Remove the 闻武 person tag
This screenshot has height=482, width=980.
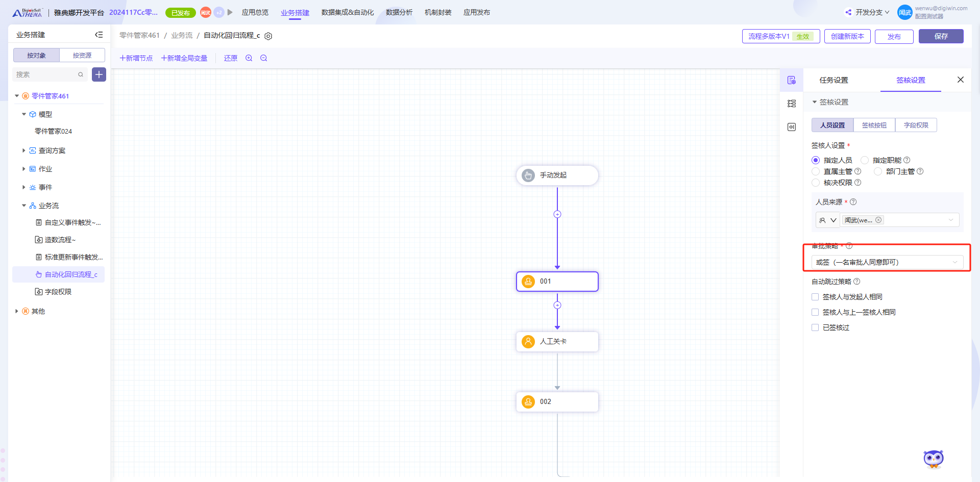click(x=878, y=220)
